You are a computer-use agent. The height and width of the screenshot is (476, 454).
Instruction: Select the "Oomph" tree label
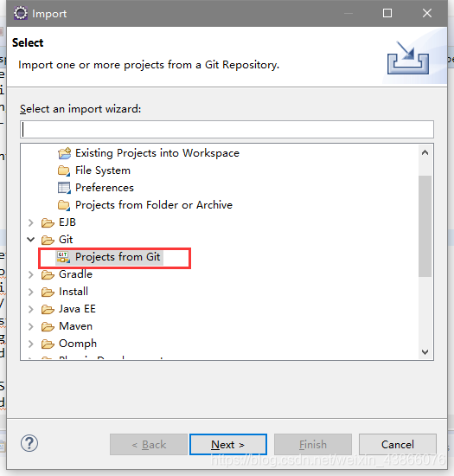pos(78,344)
